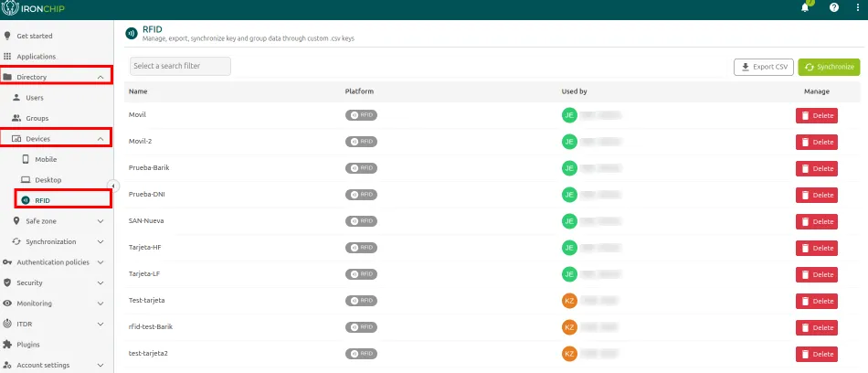Click the Security shield icon
This screenshot has height=373, width=868.
coord(7,282)
